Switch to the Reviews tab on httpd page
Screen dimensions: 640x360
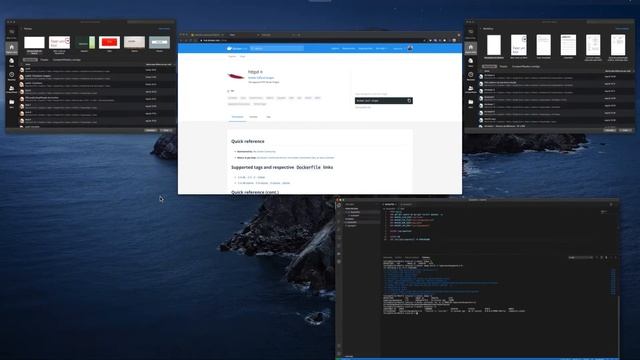point(253,117)
